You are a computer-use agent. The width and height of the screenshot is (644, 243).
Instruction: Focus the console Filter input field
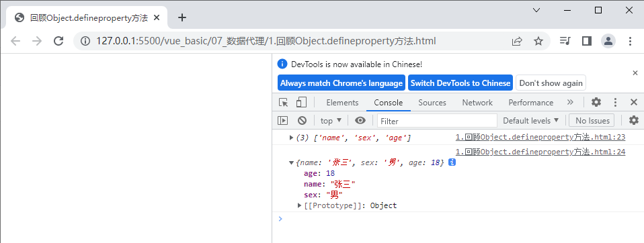click(x=437, y=121)
